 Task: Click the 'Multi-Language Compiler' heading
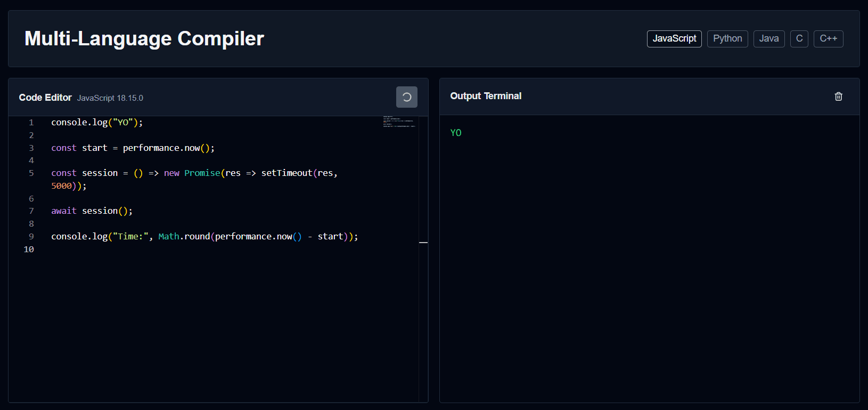pyautogui.click(x=144, y=39)
